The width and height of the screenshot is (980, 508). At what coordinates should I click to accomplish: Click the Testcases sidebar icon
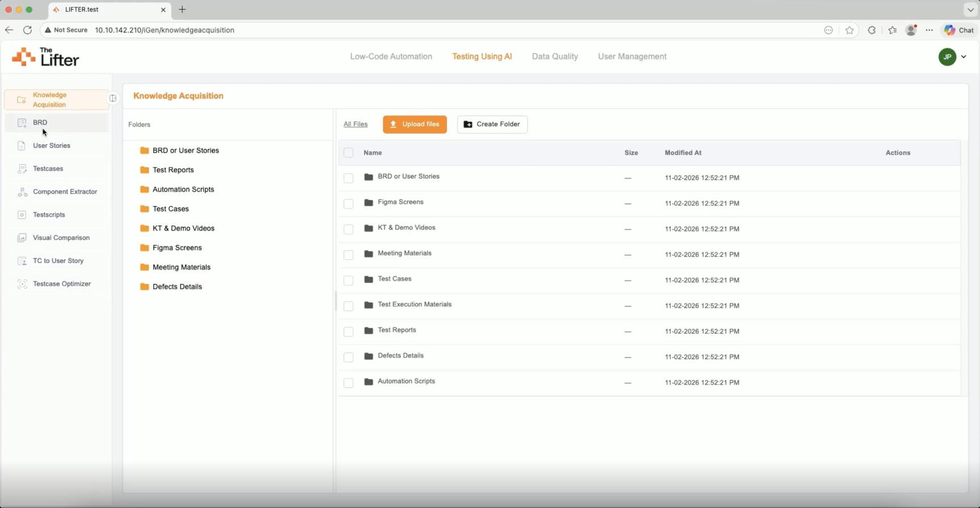pos(22,169)
